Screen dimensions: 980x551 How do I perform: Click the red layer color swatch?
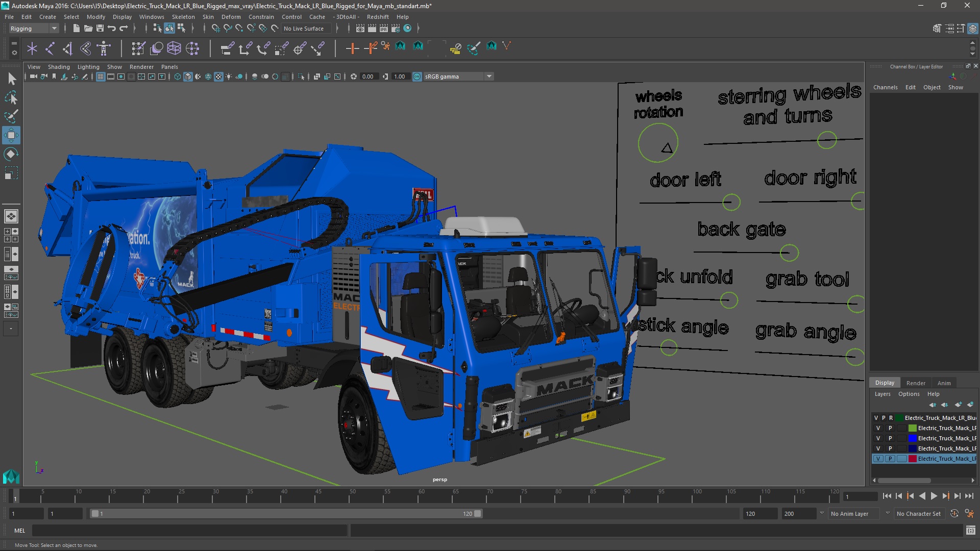(x=913, y=459)
